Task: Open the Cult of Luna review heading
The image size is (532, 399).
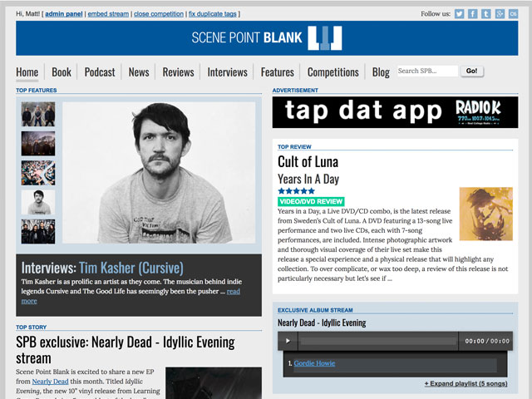Action: pos(308,162)
